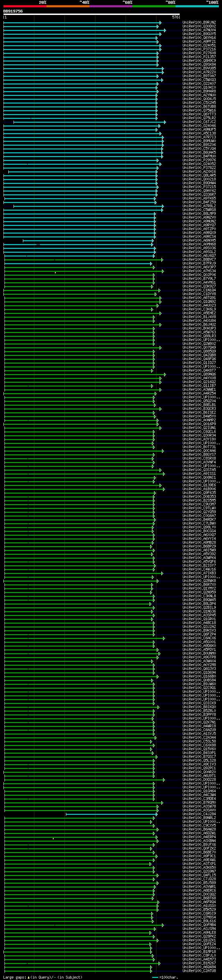Select hit UniRef100_A7R8L2
Image resolution: width=222 pixels, height=980 pixels.
[199, 206]
